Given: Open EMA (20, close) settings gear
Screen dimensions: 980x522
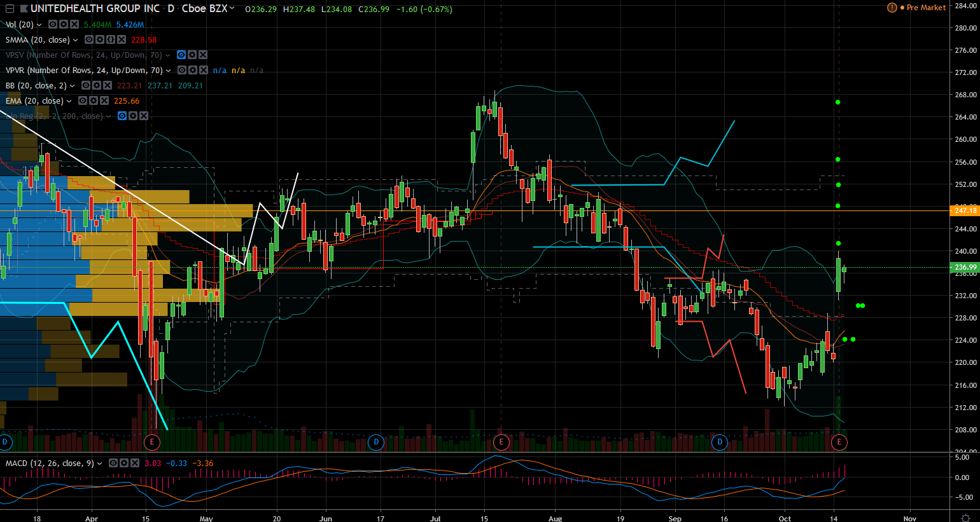Looking at the screenshot, I should (x=93, y=100).
